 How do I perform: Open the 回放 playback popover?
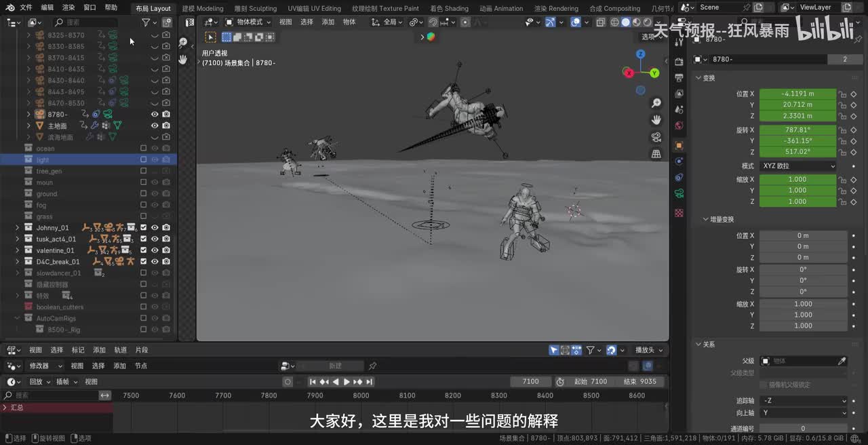[39, 381]
